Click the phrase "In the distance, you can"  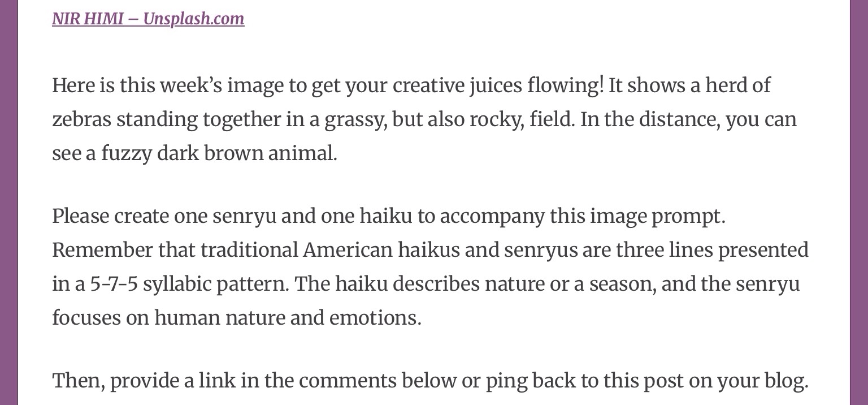pos(688,119)
